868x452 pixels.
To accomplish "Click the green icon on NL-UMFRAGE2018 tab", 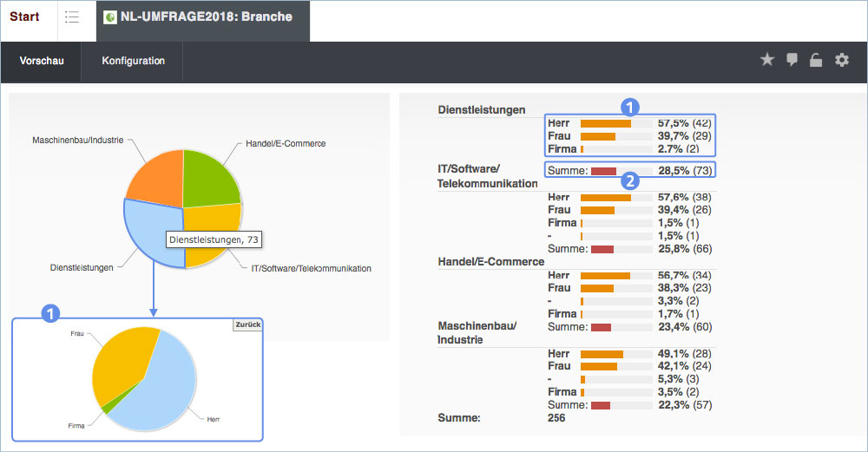I will (110, 17).
